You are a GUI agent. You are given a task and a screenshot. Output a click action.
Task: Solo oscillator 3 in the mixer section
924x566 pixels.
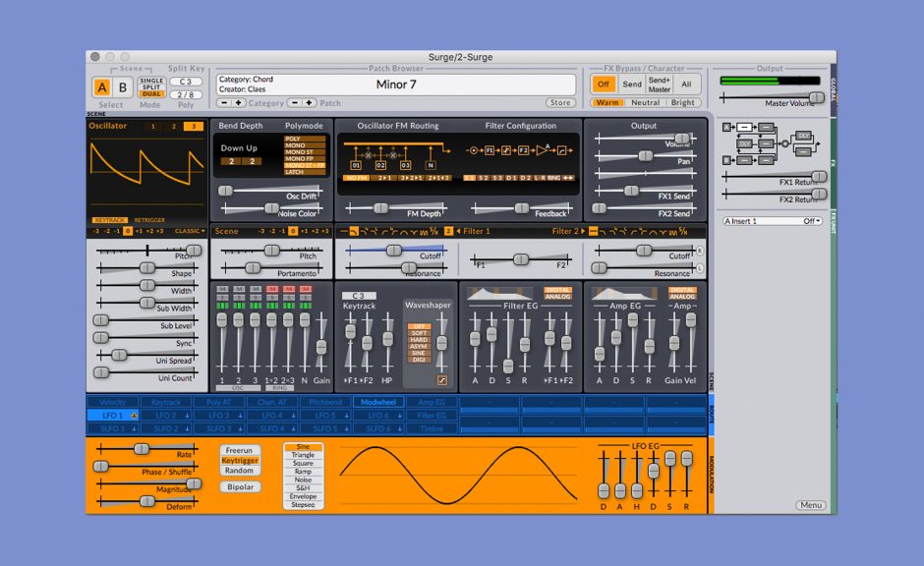[x=256, y=296]
